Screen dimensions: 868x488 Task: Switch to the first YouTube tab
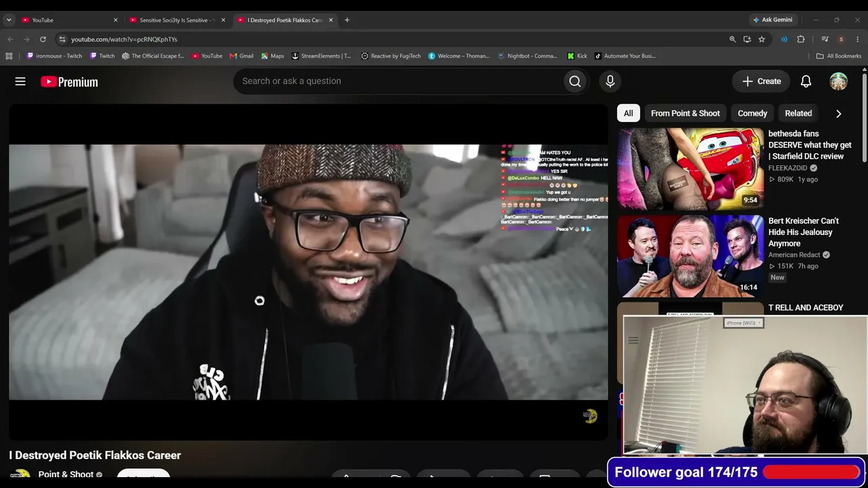pyautogui.click(x=69, y=20)
